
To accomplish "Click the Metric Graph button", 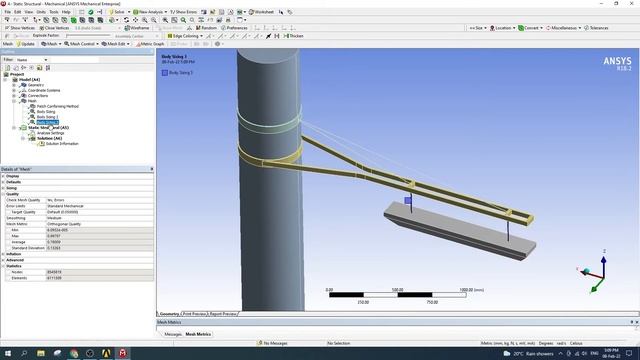I will 150,44.
